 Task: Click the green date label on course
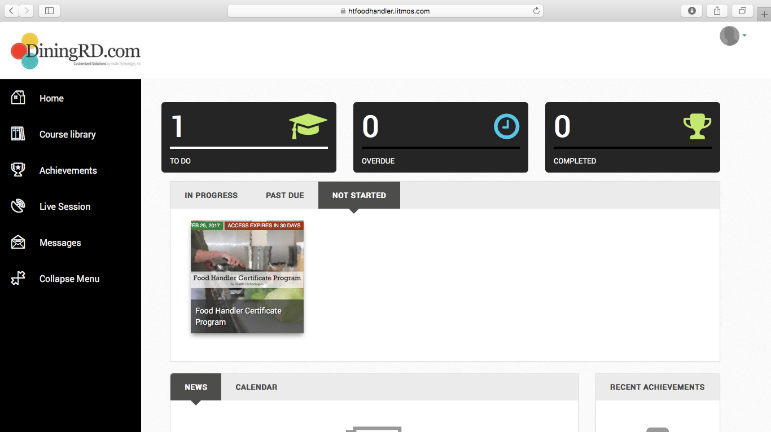[x=207, y=225]
